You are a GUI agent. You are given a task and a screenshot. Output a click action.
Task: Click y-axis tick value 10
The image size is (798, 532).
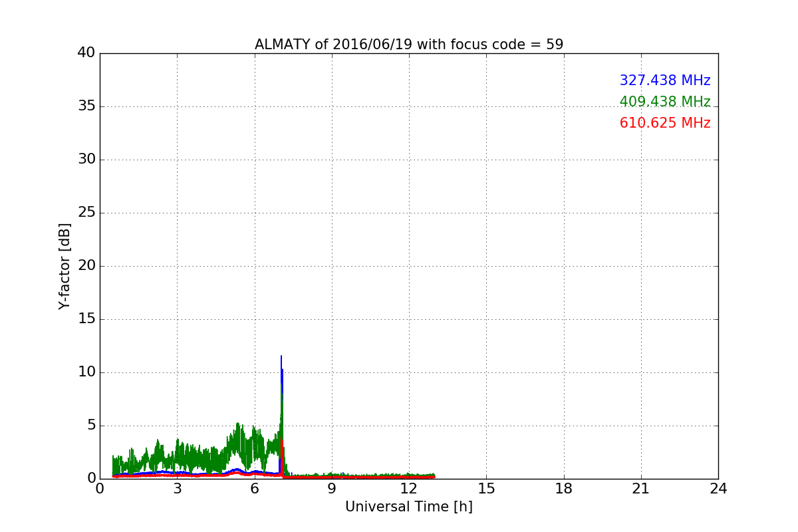[86, 372]
